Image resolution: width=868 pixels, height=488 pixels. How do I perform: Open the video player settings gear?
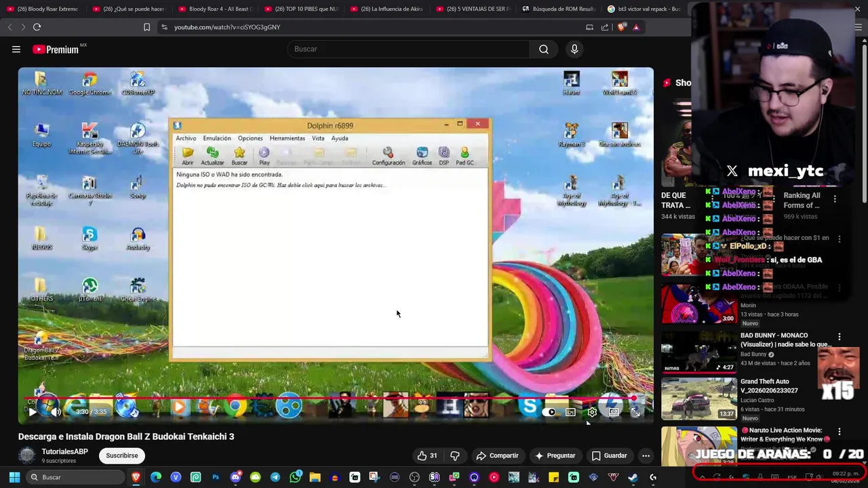(592, 412)
